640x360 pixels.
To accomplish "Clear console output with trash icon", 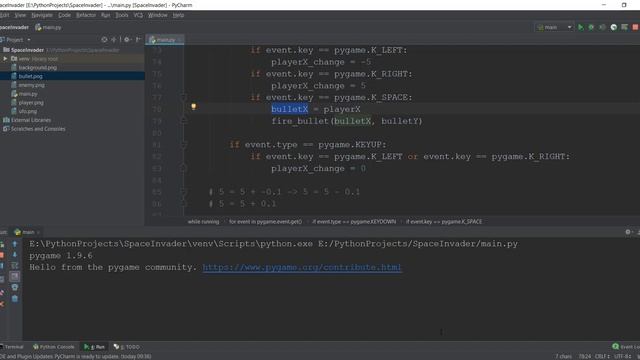I will click(15, 298).
